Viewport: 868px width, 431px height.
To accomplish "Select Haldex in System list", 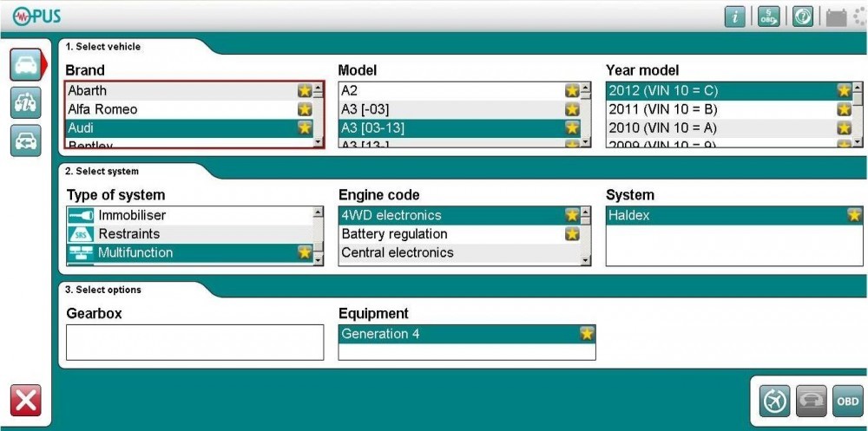I will (x=734, y=215).
